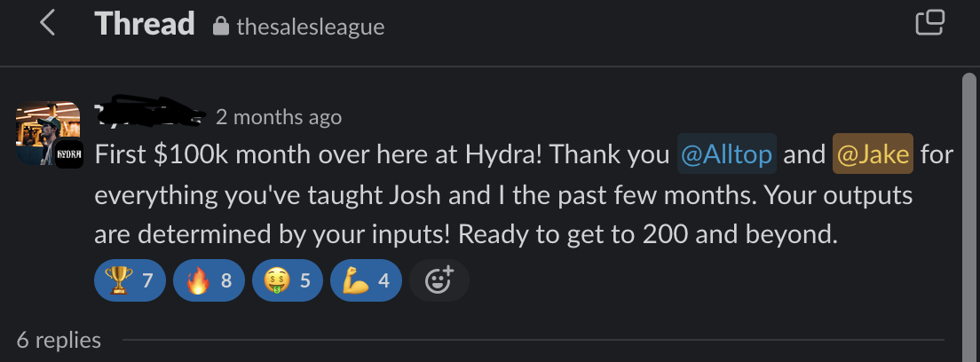Viewport: 980px width, 362px height.
Task: Click the divider line beside 6 replies
Action: pos(533,340)
